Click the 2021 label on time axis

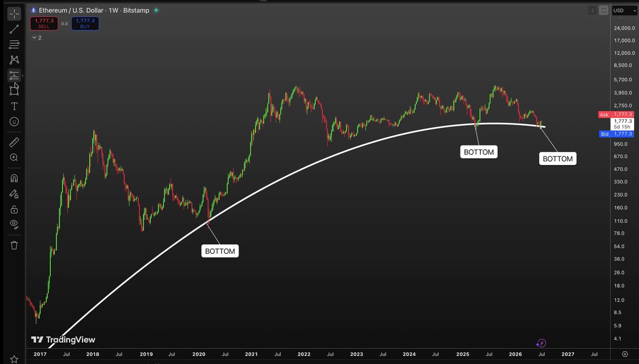[251, 354]
